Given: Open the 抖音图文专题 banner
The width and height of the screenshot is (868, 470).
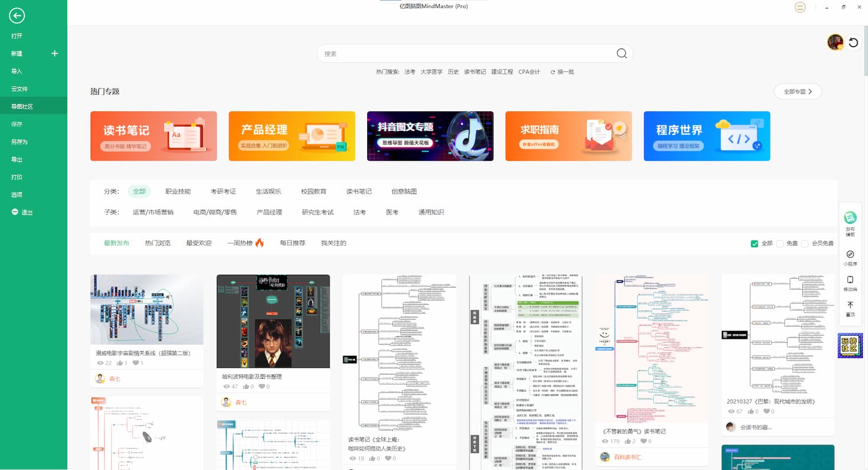Looking at the screenshot, I should [430, 136].
